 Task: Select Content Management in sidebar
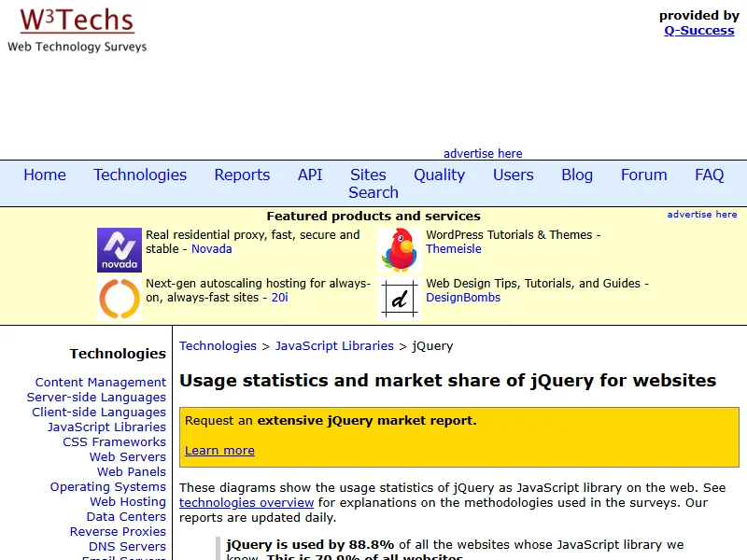coord(101,382)
